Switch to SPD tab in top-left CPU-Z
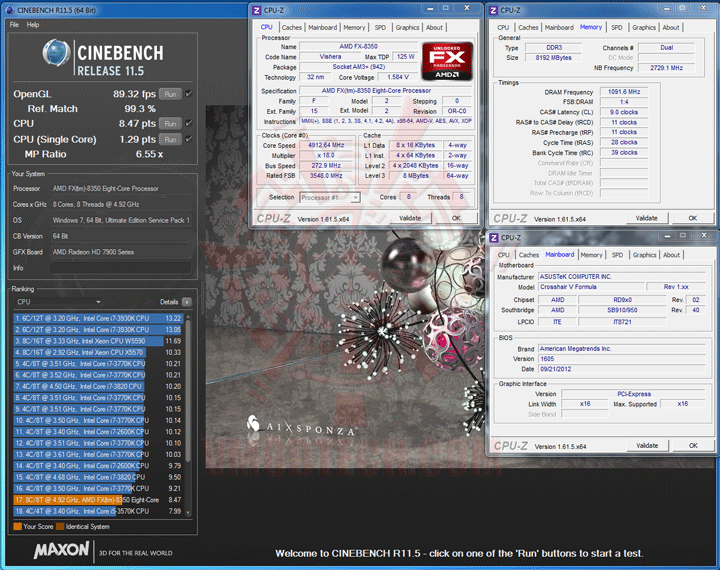Viewport: 720px width, 570px height. 380,28
